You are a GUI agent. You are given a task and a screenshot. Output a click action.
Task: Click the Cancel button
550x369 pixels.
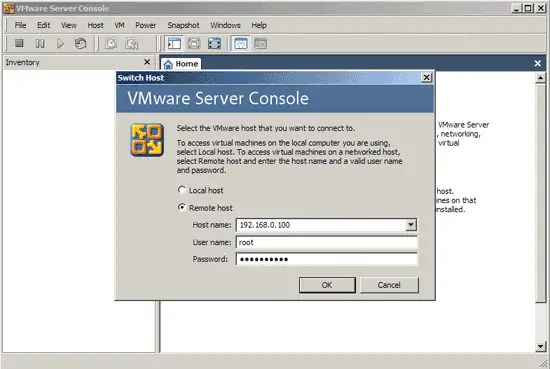389,285
